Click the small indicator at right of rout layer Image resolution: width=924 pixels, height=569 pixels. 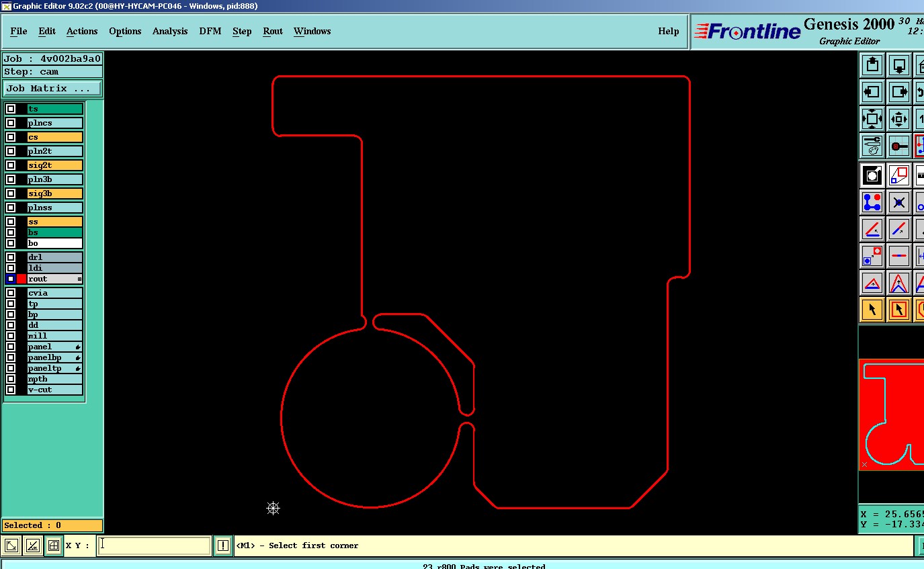[79, 279]
